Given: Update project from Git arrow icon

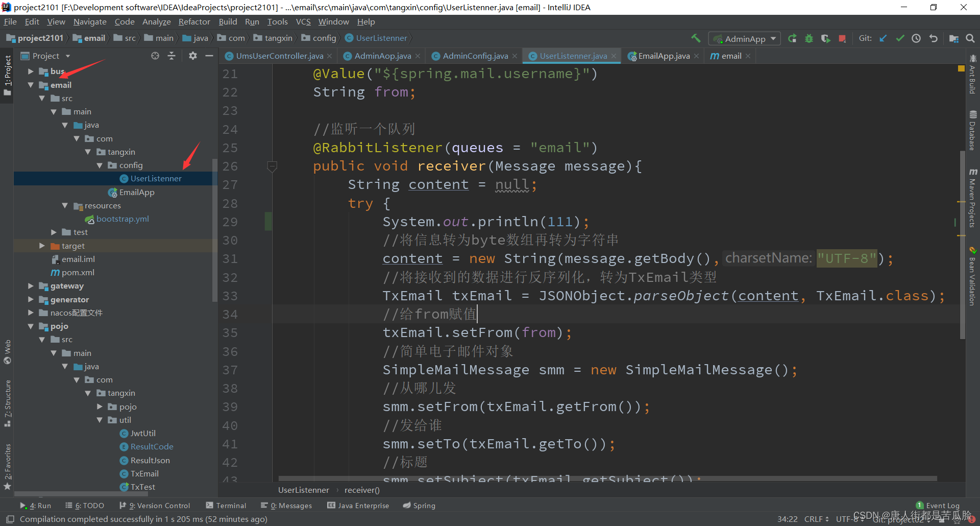Looking at the screenshot, I should point(883,38).
